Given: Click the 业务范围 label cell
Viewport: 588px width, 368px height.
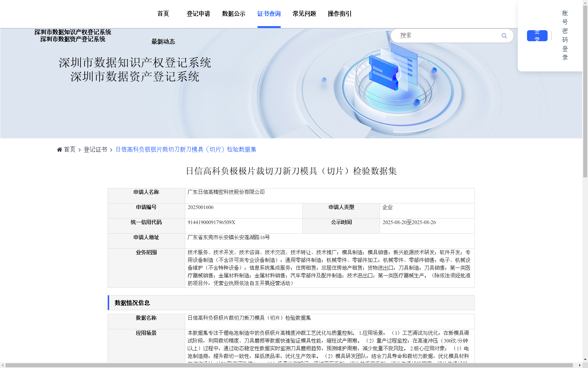Looking at the screenshot, I should pyautogui.click(x=146, y=268).
